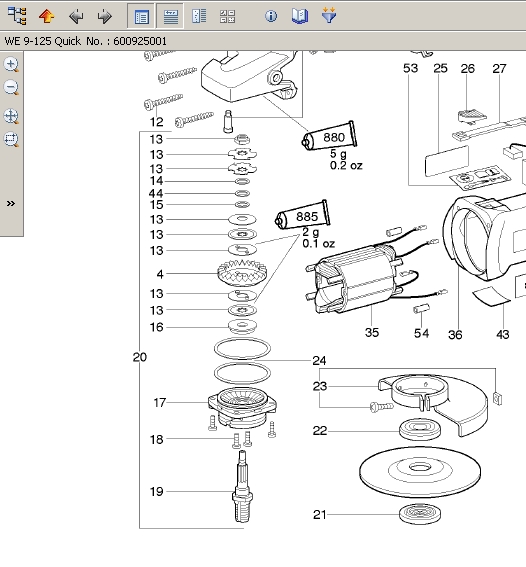Show the thumbnail grid overview
The width and height of the screenshot is (526, 567).
[228, 16]
